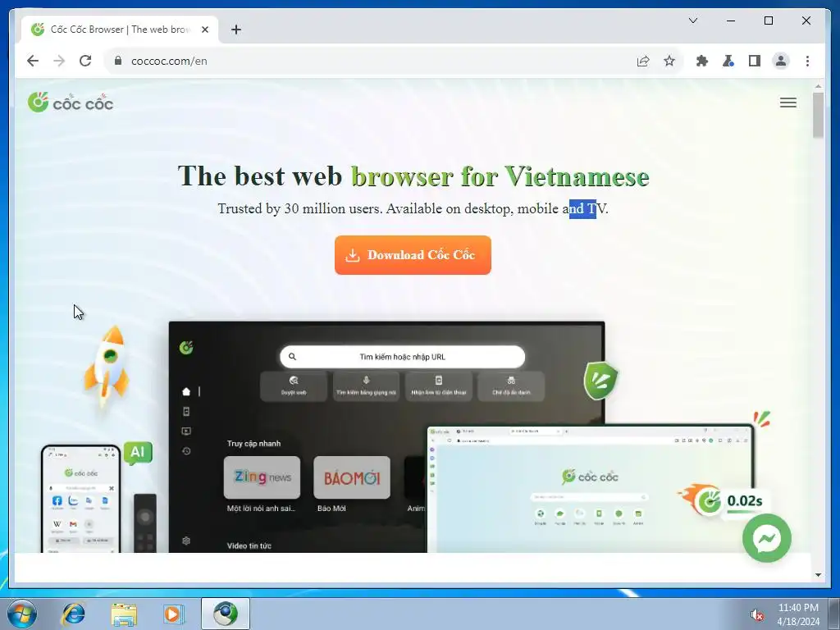View site security padlock info
This screenshot has width=840, height=630.
(118, 61)
